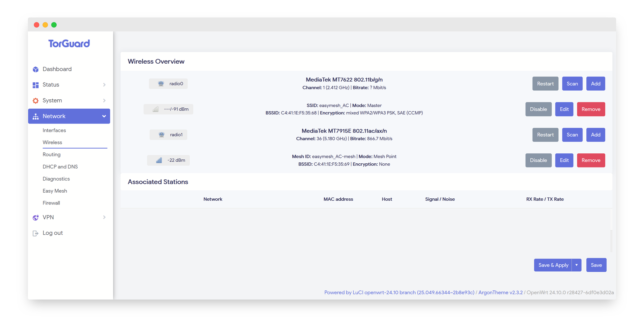
Task: Disable the easymesh_AC-mesh Mesh Point
Action: click(x=538, y=160)
